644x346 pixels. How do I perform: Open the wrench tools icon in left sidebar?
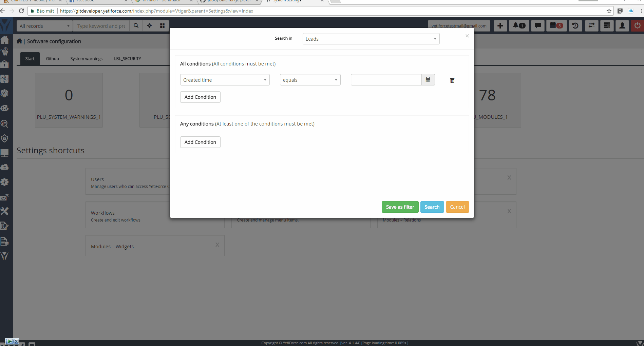(x=5, y=211)
